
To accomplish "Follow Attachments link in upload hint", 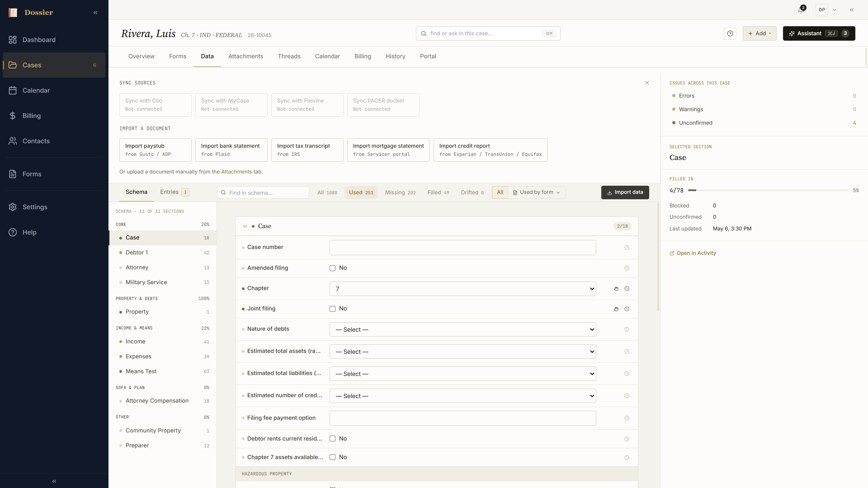I will [236, 172].
